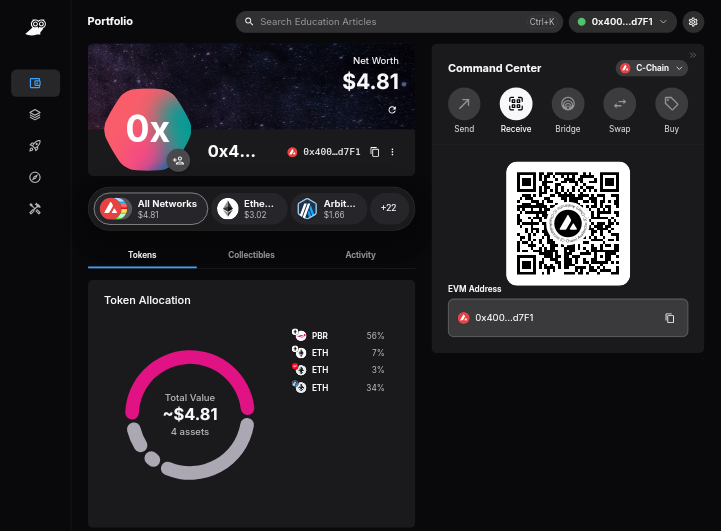Click the wallet name 0x4... text
Screen dimensions: 721x531
coord(231,151)
